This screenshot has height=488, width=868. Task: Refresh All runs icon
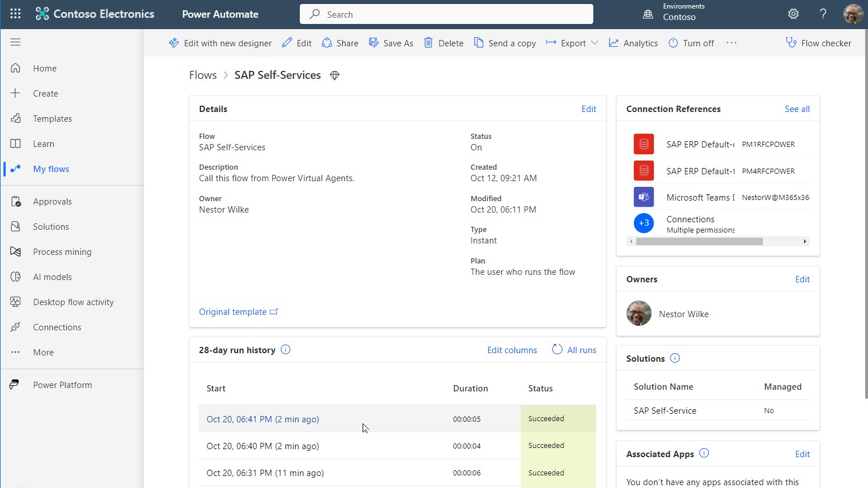(x=557, y=349)
